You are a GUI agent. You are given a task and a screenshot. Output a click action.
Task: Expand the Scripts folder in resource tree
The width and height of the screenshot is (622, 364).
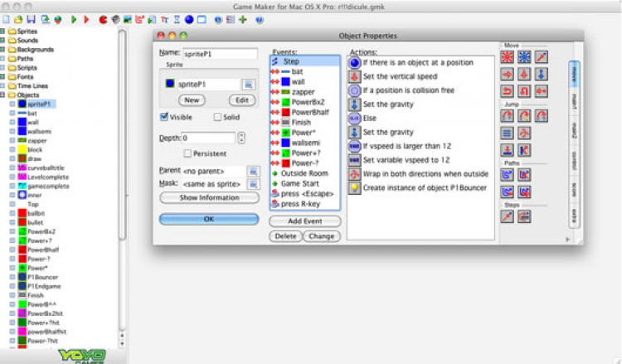pos(2,67)
